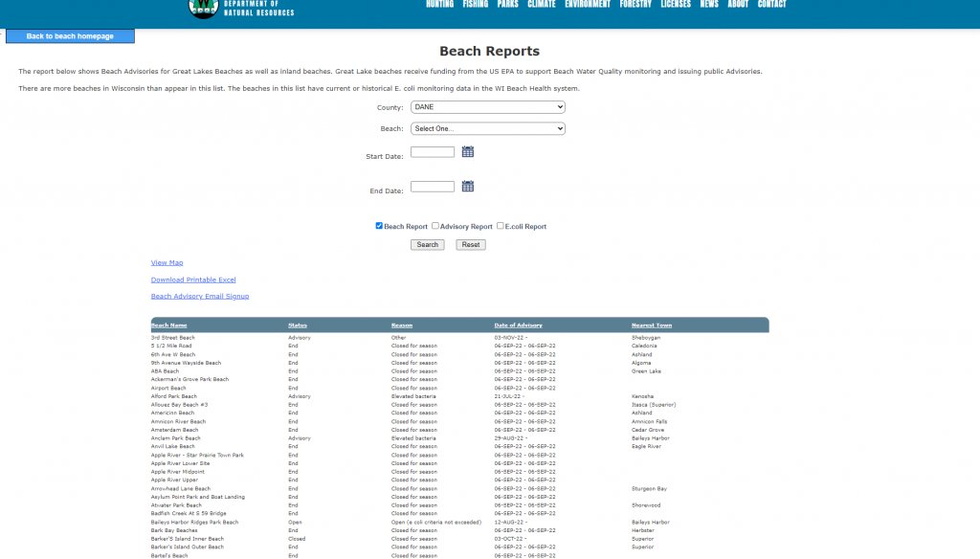The width and height of the screenshot is (980, 559).
Task: Open the Environment menu
Action: (x=588, y=5)
